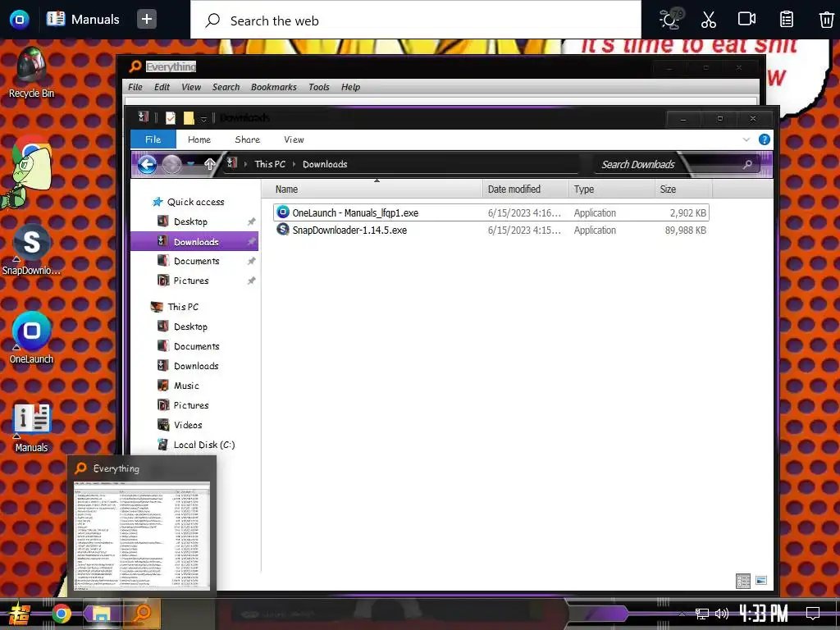Open Desktop under Quick access
Screen dimensions: 840x630
(182, 221)
